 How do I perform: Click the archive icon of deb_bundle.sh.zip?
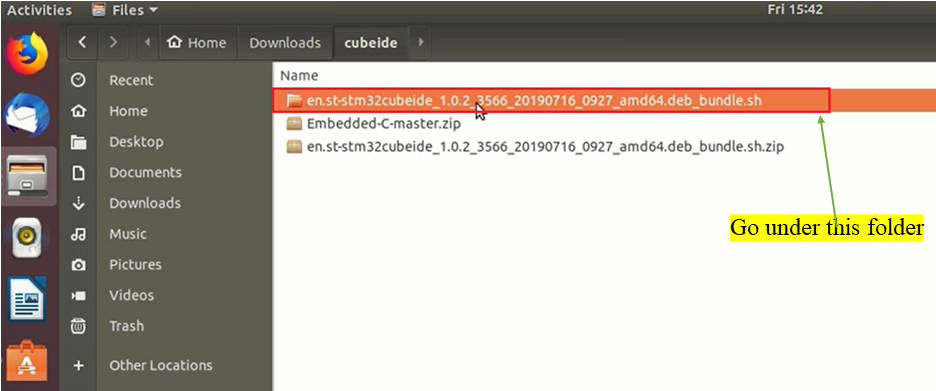[294, 146]
